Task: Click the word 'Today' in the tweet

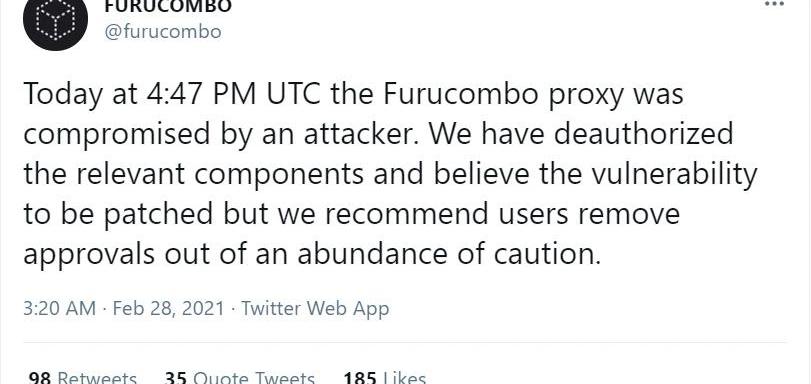Action: (63, 95)
